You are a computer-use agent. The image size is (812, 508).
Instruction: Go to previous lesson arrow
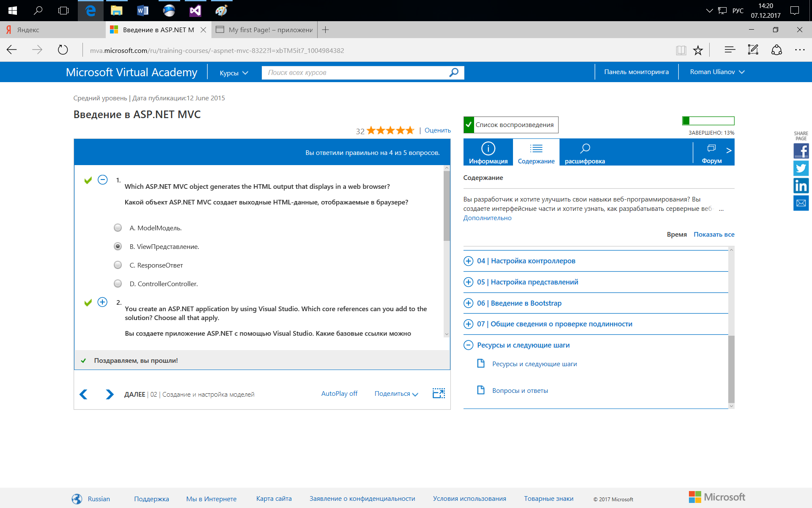[x=83, y=394]
